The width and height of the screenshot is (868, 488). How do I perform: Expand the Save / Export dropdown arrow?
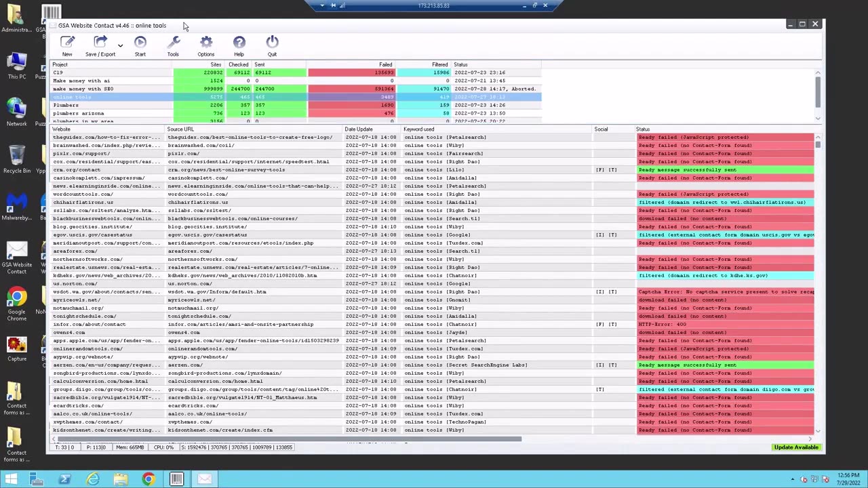pyautogui.click(x=120, y=46)
